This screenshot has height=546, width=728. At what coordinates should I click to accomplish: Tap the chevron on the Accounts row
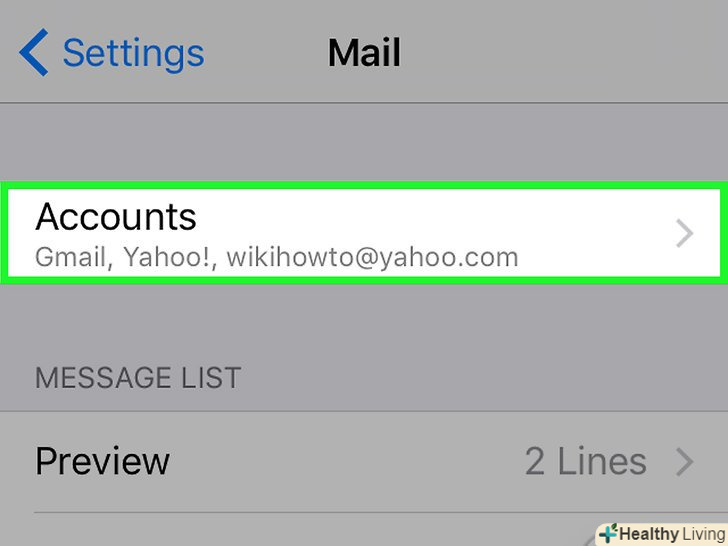tap(684, 233)
